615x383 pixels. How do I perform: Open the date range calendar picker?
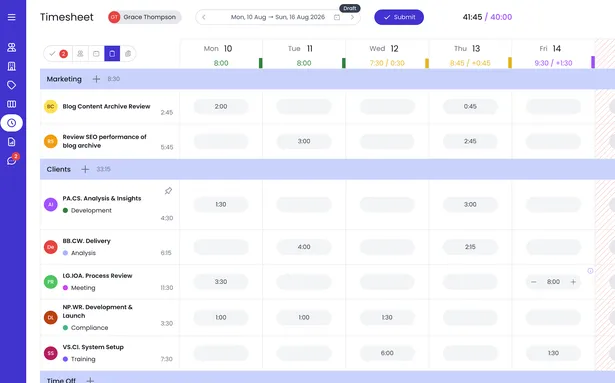(x=337, y=17)
